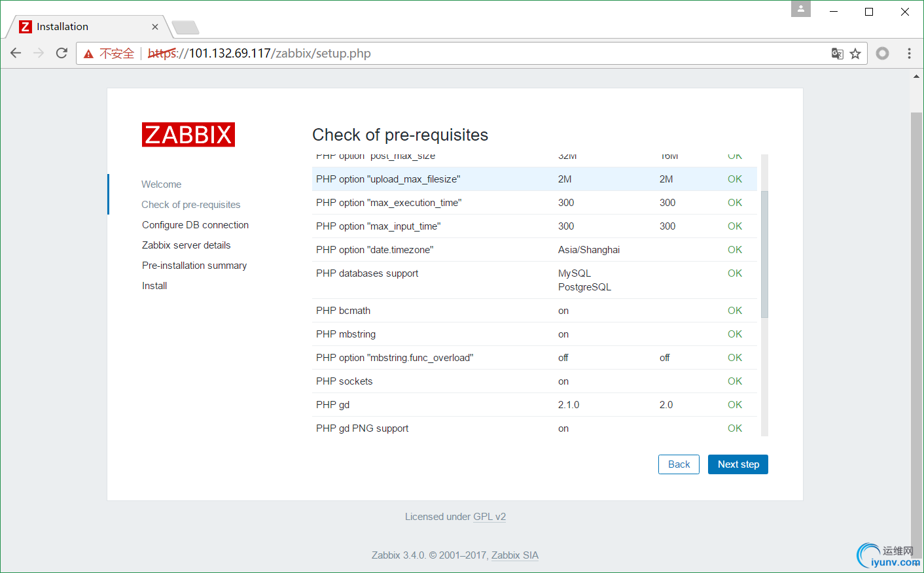Click the circular extension icon in toolbar
The height and width of the screenshot is (573, 924).
click(x=883, y=53)
